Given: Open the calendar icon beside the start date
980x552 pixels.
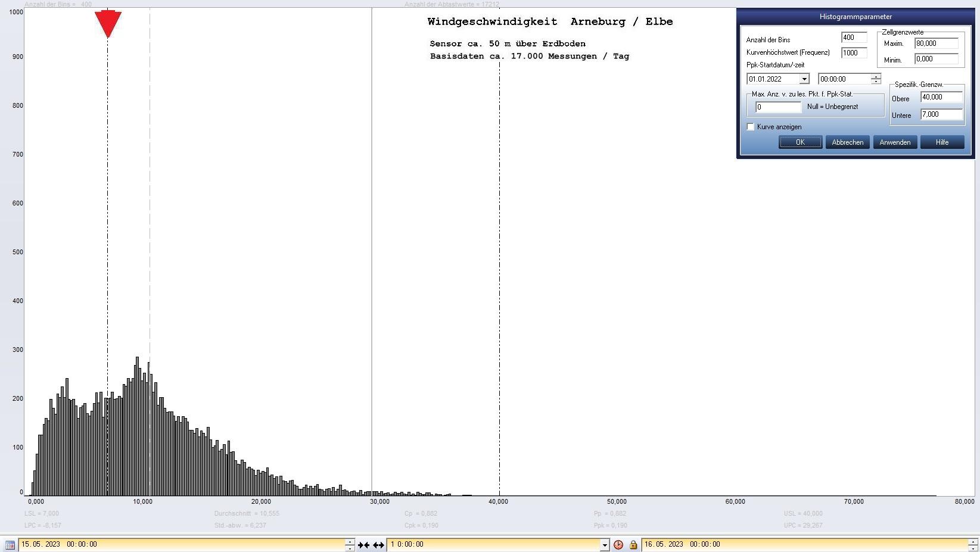Looking at the screenshot, I should pos(10,545).
